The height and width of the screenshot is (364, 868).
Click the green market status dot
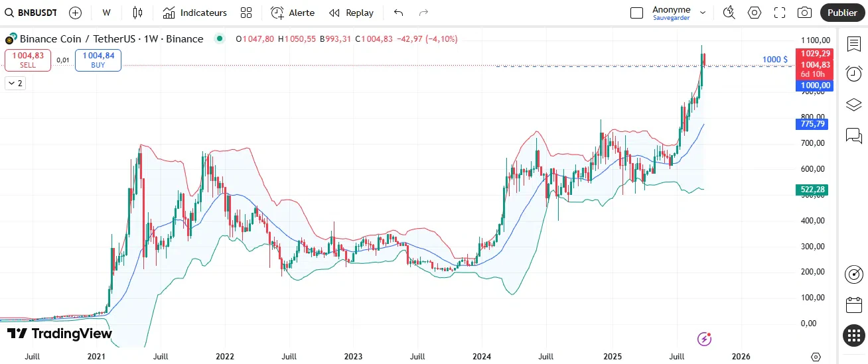(219, 39)
